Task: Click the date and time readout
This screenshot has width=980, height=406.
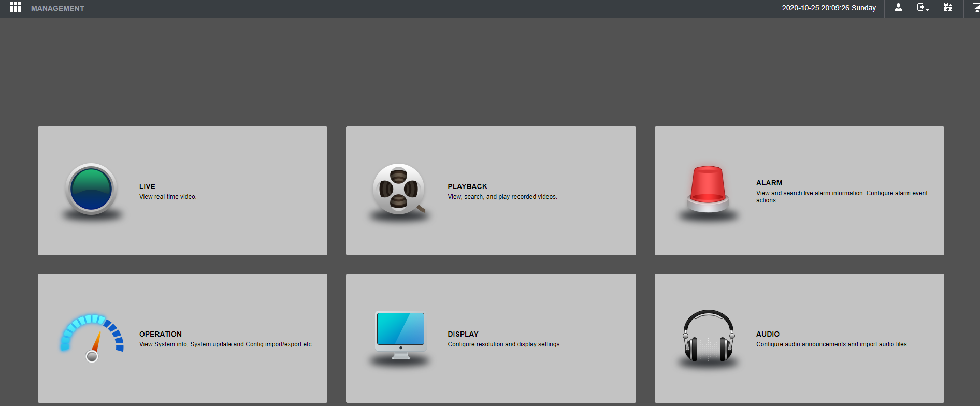Action: coord(829,8)
